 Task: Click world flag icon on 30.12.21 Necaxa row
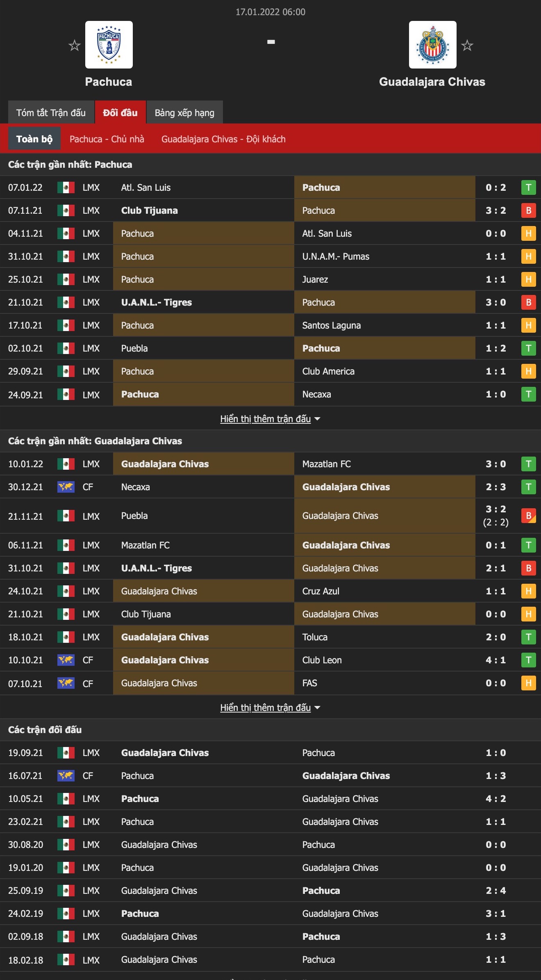point(66,487)
